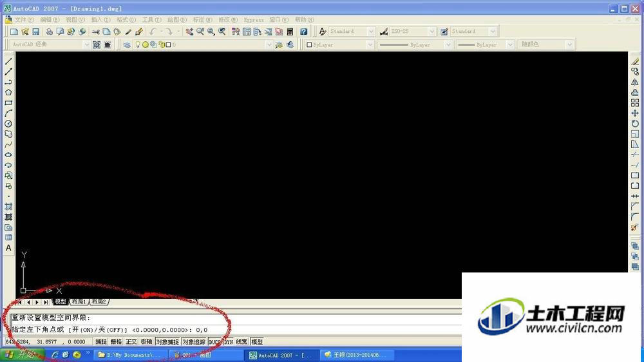Viewport: 644px width, 362px height.
Task: Select the Move tool in the Modify toolbar
Action: (x=635, y=113)
